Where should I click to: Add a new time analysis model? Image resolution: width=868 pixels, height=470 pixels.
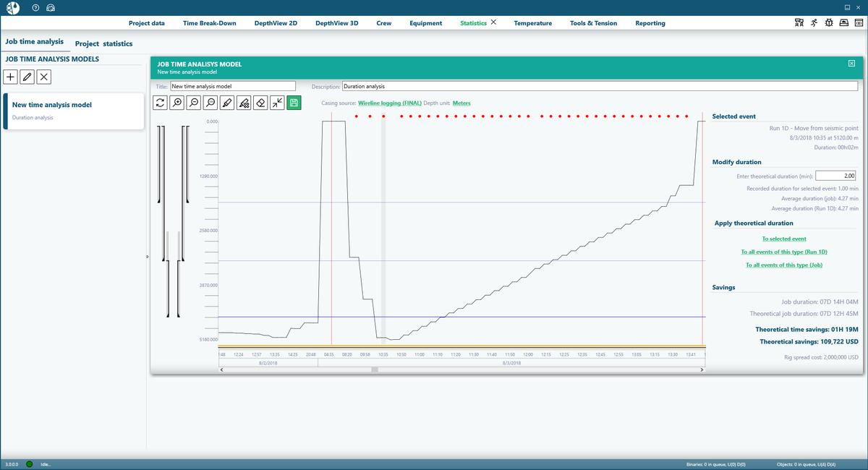[x=11, y=77]
